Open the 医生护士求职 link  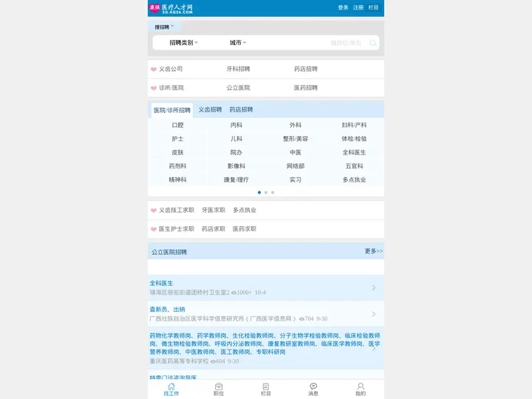[x=177, y=229]
